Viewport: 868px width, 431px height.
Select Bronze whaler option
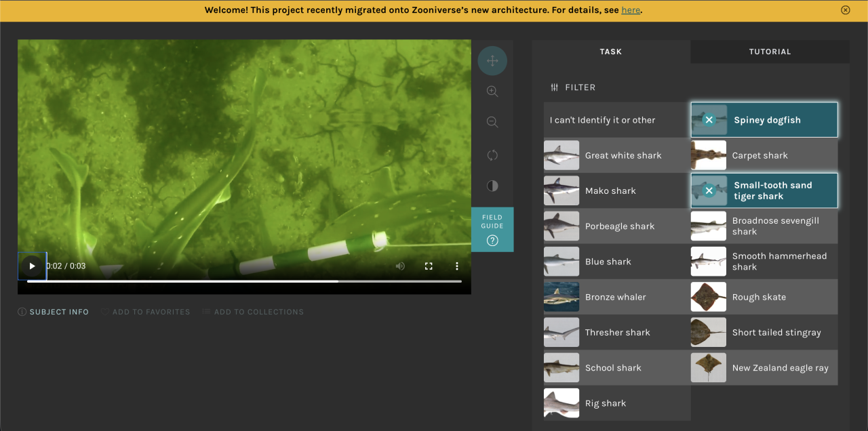pyautogui.click(x=616, y=297)
